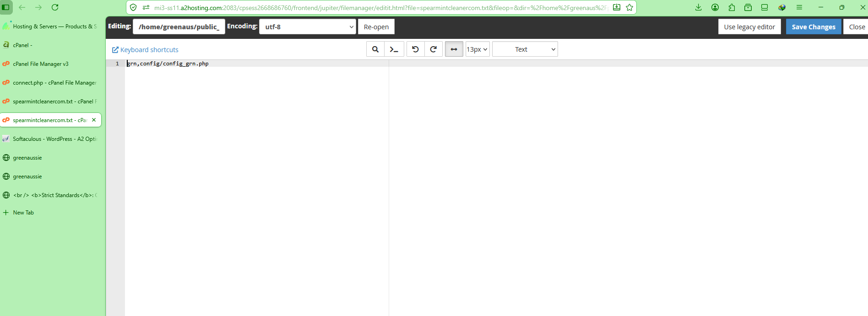Switch to the connect.php file manager tab

[54, 83]
